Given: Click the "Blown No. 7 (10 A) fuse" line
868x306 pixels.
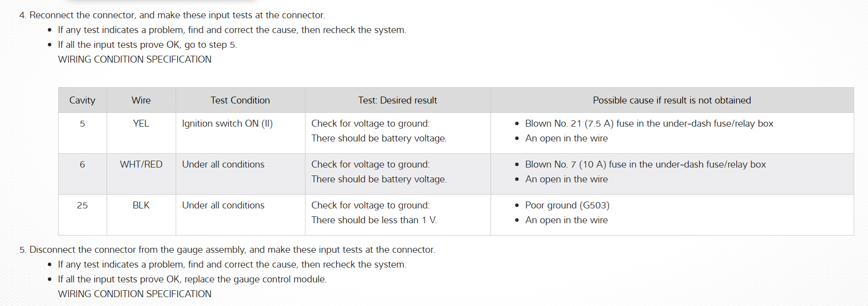Looking at the screenshot, I should tap(645, 165).
